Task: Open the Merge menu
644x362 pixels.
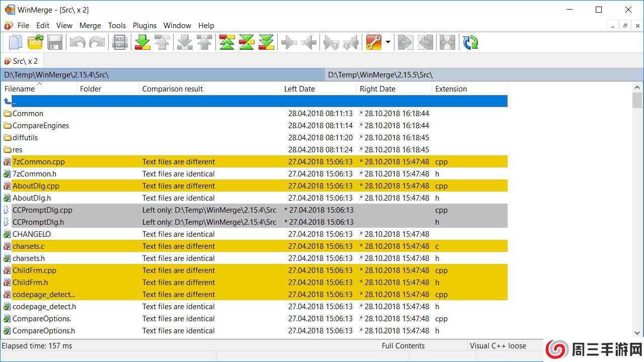Action: tap(91, 26)
